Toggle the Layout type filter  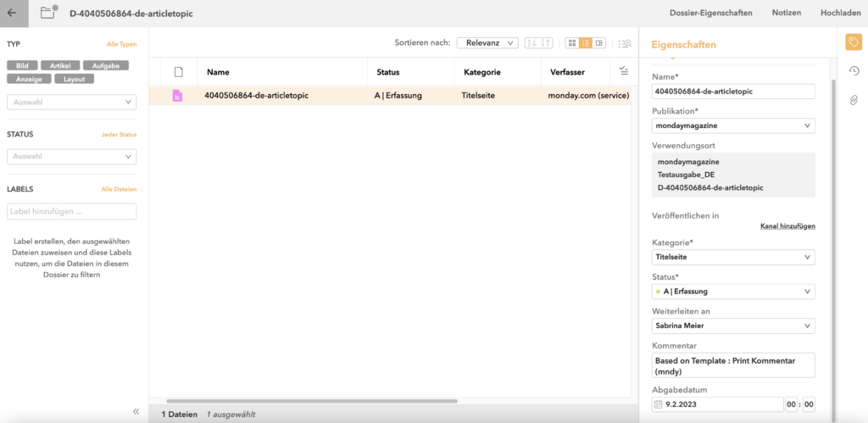point(75,79)
